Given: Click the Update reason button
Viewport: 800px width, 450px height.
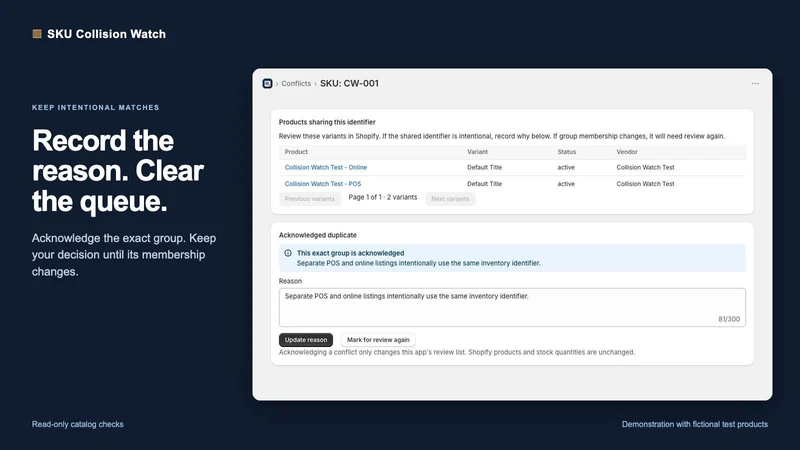Looking at the screenshot, I should tap(306, 340).
